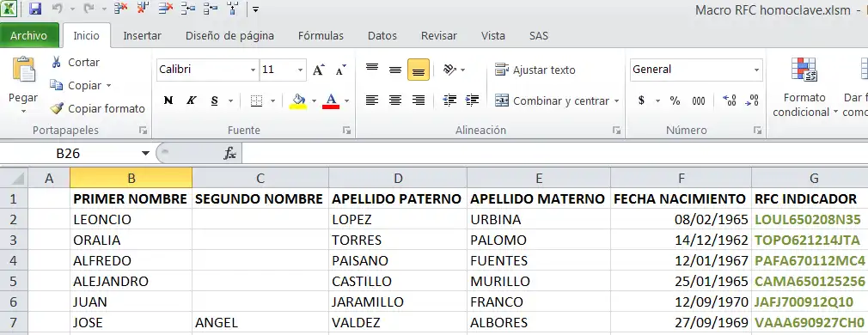Open font color dropdown arrow
The width and height of the screenshot is (868, 335).
[346, 101]
